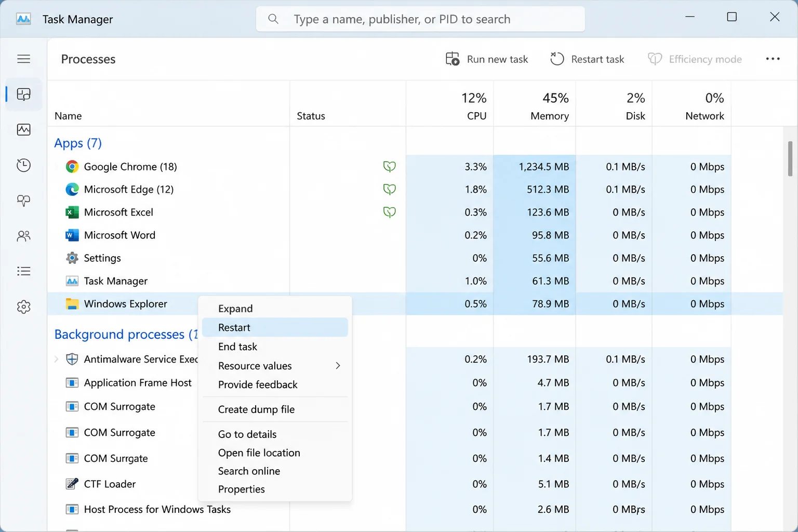
Task: Click the CTF Loader pen icon
Action: tap(72, 484)
